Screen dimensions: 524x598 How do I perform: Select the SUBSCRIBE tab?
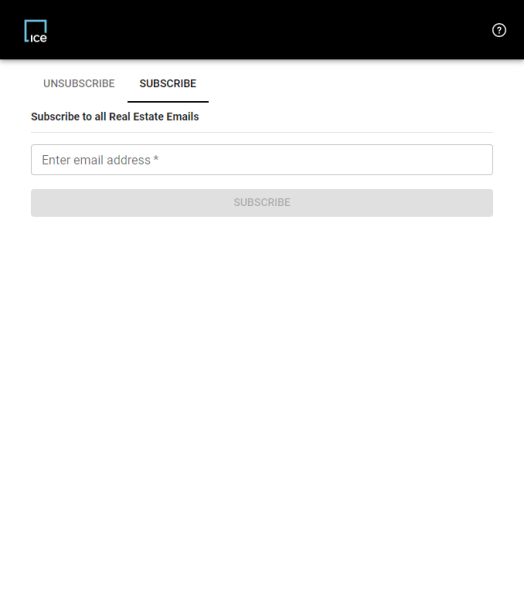click(x=168, y=84)
